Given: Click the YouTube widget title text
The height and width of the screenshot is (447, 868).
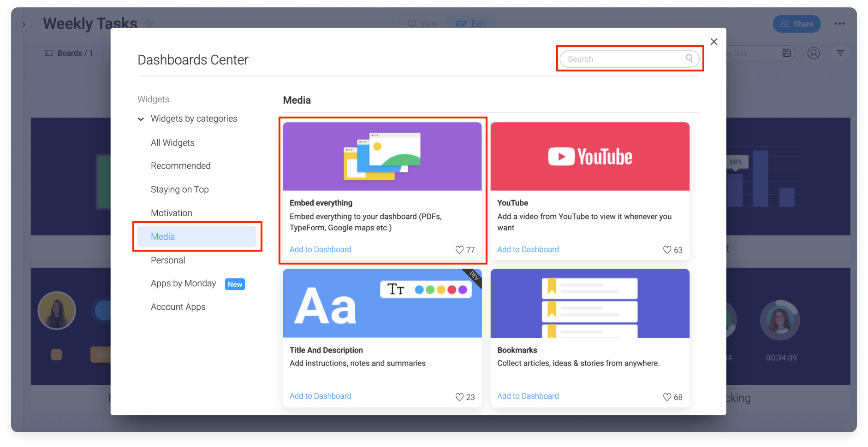Looking at the screenshot, I should 512,203.
